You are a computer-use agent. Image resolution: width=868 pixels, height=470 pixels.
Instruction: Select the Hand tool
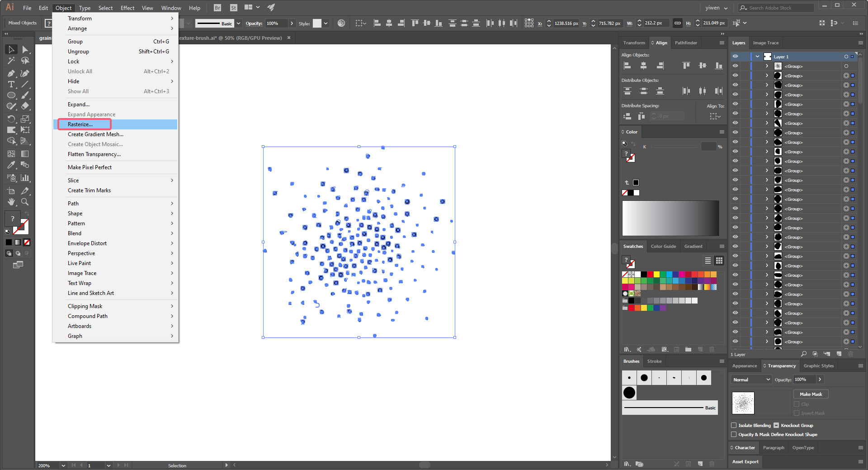click(x=11, y=202)
